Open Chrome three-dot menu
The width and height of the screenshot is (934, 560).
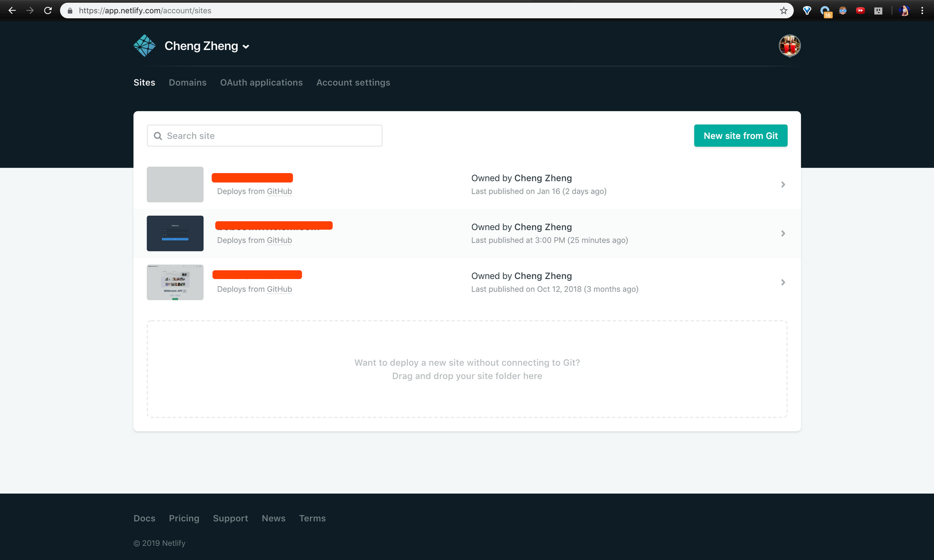[922, 10]
